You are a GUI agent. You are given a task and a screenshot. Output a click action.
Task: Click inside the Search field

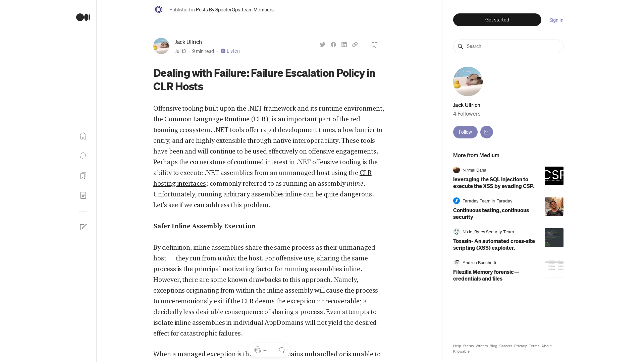(x=508, y=46)
